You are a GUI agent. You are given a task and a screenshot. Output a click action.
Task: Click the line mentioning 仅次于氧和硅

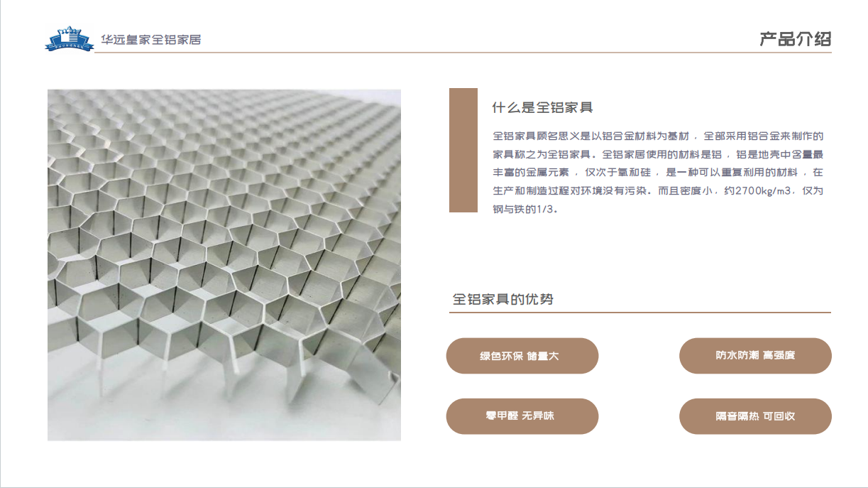click(x=658, y=173)
